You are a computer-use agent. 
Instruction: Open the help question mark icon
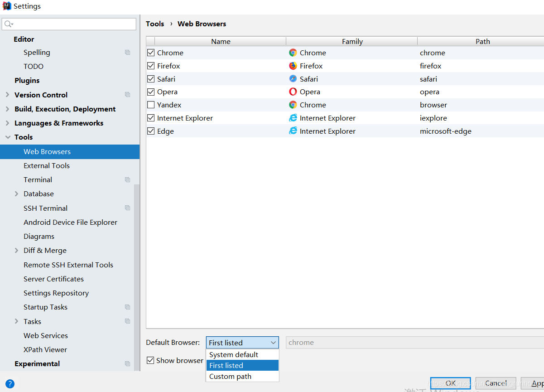[10, 384]
